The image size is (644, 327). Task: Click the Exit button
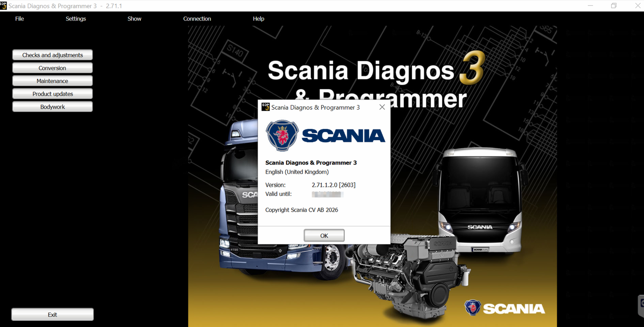tap(52, 315)
